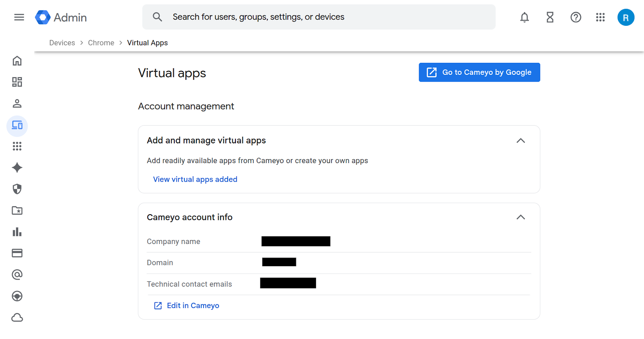
Task: Open Security shield icon in the sidebar
Action: (x=17, y=189)
